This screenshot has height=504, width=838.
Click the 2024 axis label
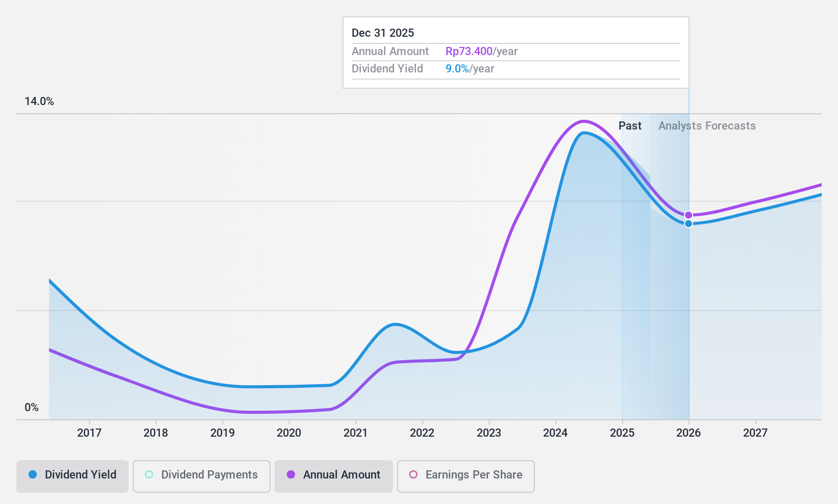point(555,433)
